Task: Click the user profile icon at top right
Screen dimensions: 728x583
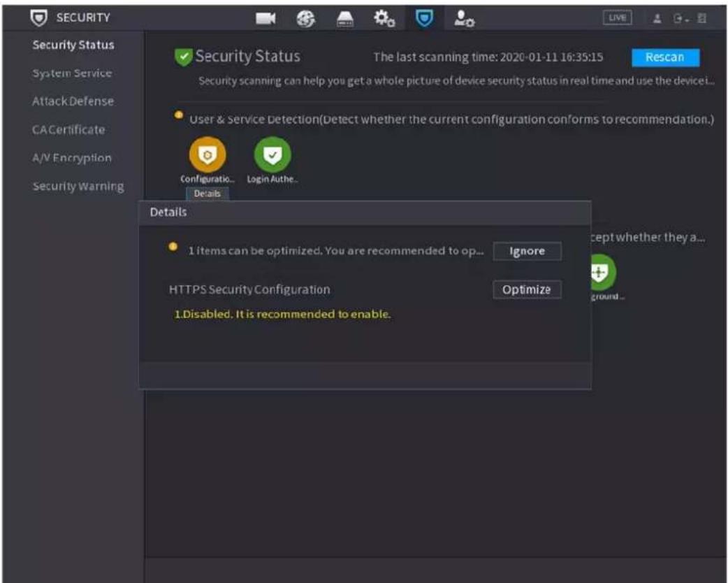Action: click(x=657, y=19)
